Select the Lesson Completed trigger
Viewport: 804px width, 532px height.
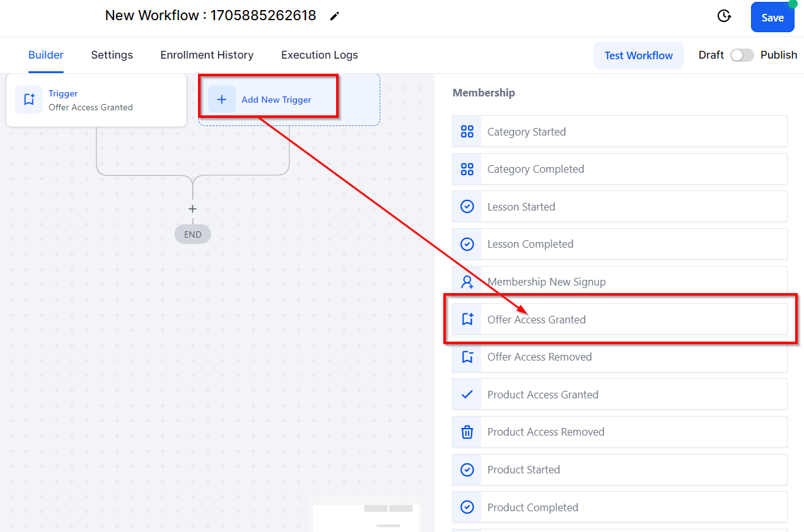[620, 244]
